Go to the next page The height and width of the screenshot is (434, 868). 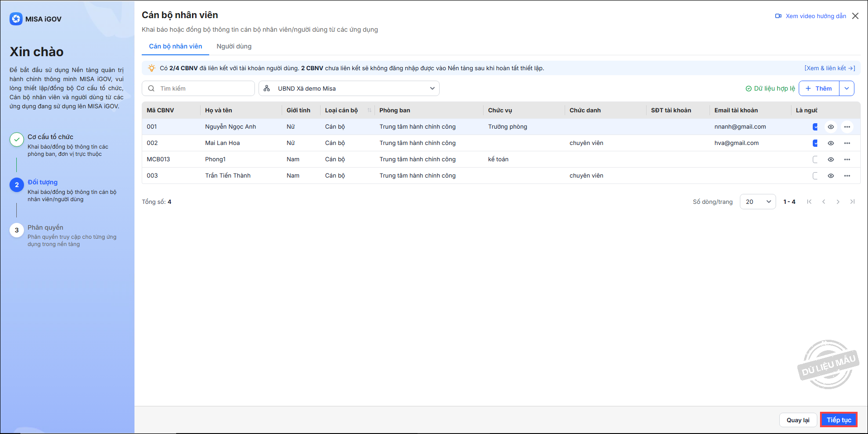[838, 202]
